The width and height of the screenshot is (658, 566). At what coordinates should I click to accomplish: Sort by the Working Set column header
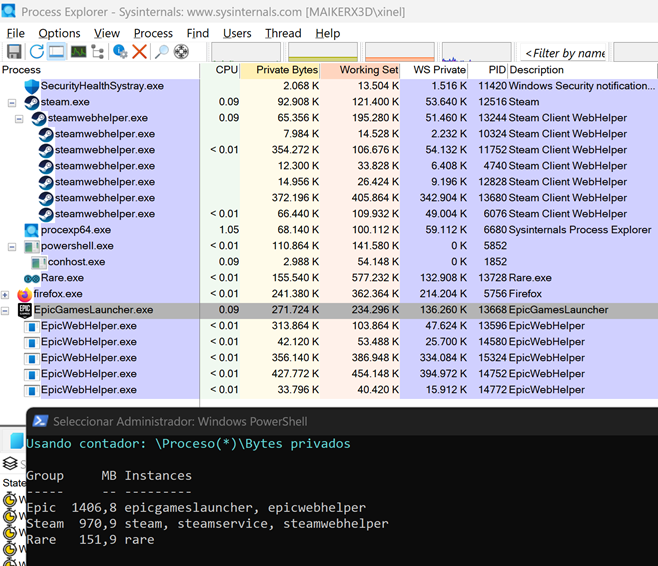(360, 70)
